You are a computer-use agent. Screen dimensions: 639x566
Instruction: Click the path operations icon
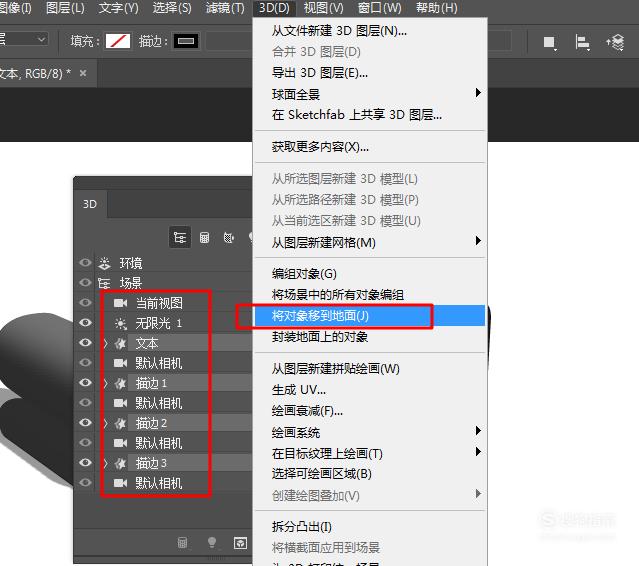point(550,42)
